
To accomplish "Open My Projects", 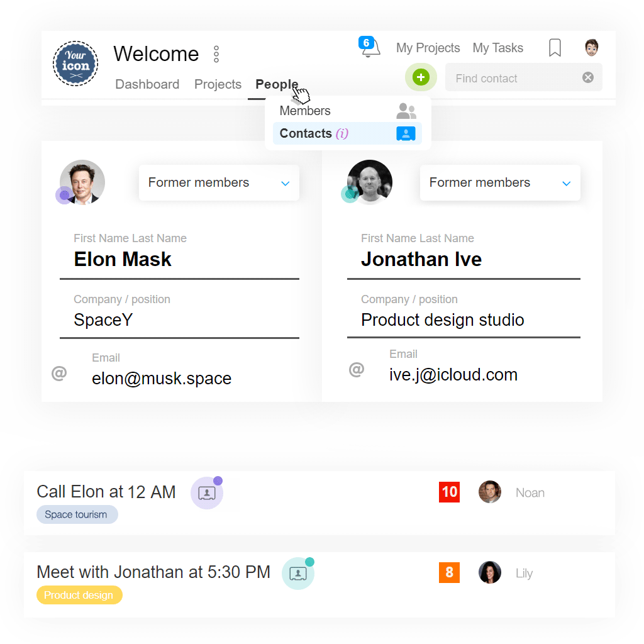I will (428, 48).
